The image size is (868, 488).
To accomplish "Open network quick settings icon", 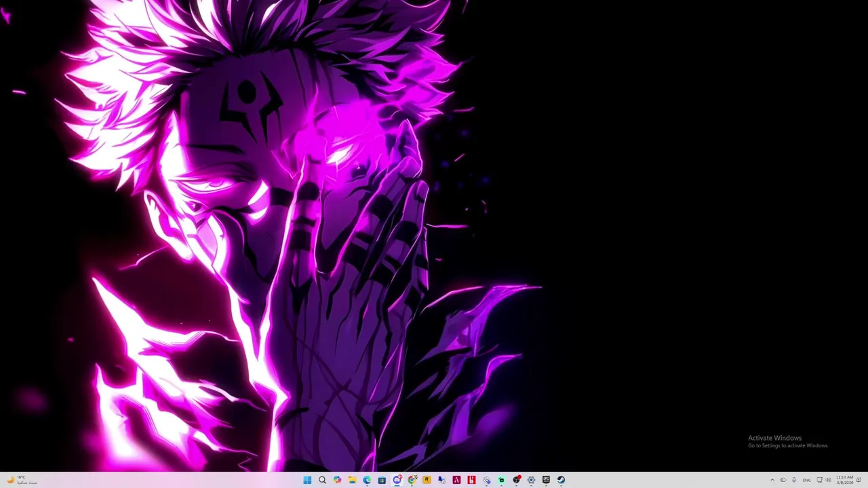I will click(x=820, y=480).
